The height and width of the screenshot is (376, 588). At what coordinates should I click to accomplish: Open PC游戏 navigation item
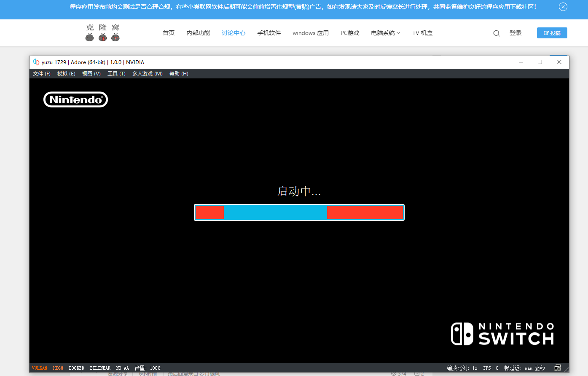[x=350, y=33]
